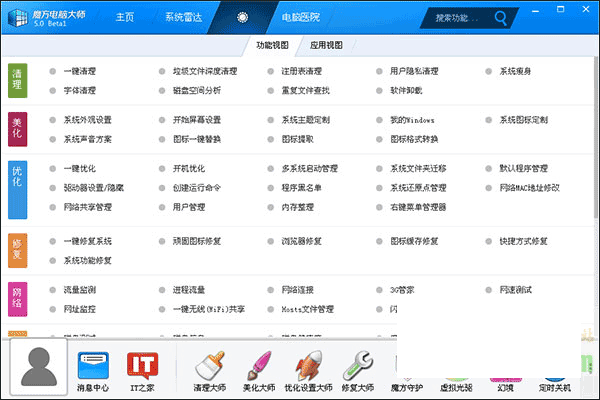The image size is (600, 400).
Task: Open 一键清理 function
Action: coord(80,71)
